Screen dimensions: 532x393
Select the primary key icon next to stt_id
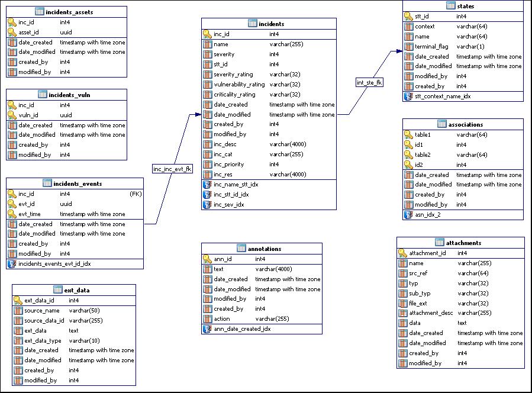409,17
